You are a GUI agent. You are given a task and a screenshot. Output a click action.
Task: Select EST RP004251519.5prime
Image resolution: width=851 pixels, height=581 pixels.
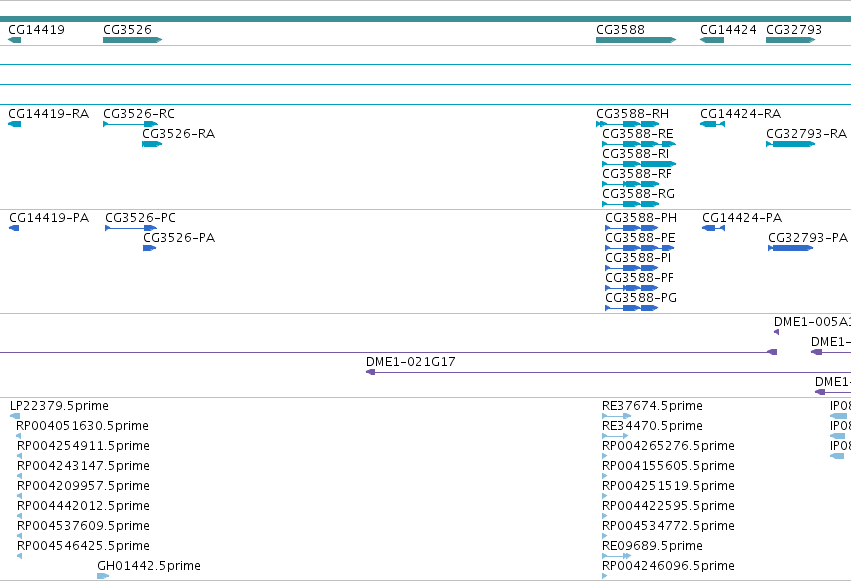[669, 486]
